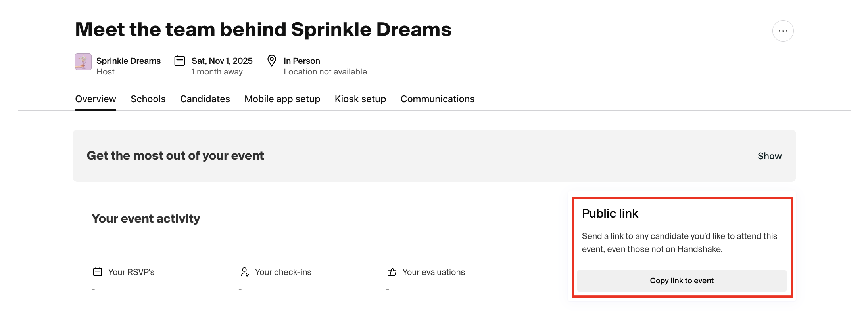Open the three-dot more options menu
The width and height of the screenshot is (868, 313).
(x=783, y=31)
